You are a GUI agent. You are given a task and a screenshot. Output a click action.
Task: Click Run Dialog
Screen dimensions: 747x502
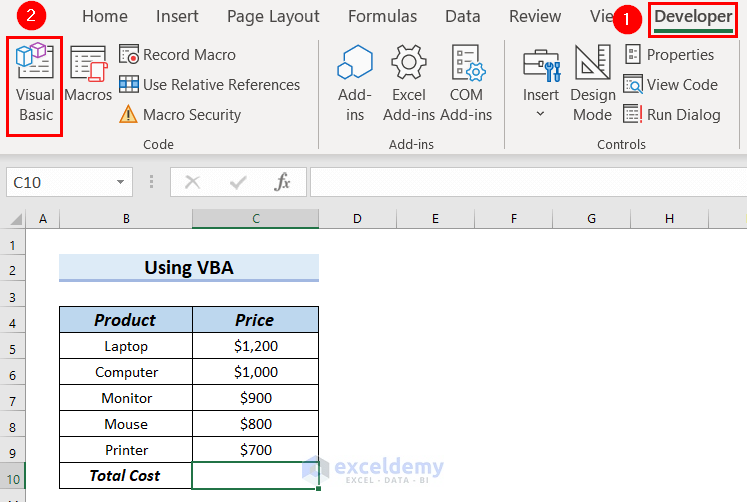pos(672,115)
